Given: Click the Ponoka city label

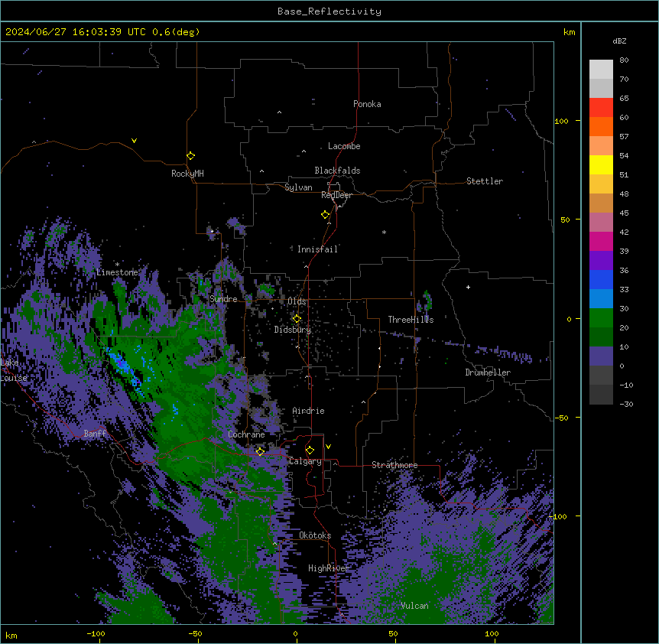Looking at the screenshot, I should tap(367, 104).
